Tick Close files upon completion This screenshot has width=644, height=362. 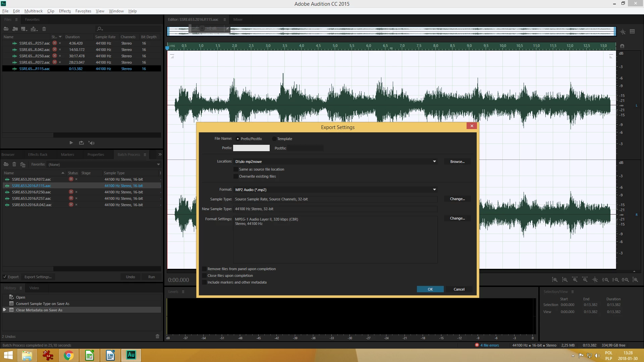click(x=204, y=276)
